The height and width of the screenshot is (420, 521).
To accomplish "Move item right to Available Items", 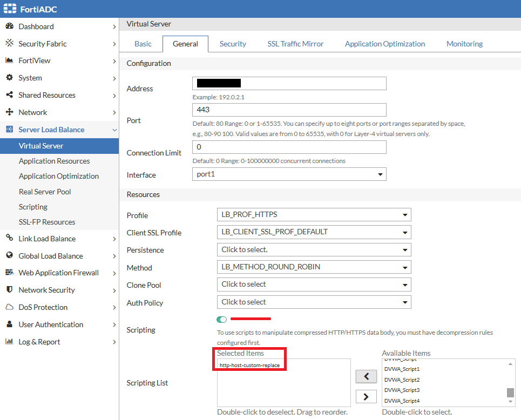I will [x=366, y=397].
